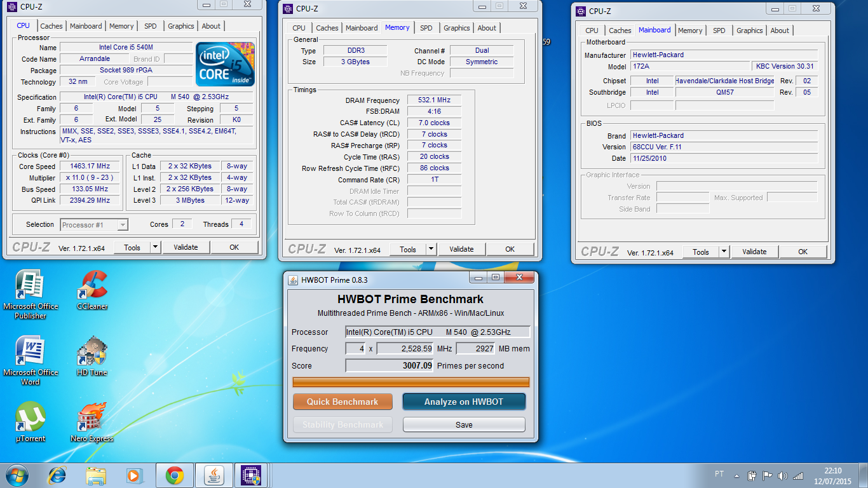Click the Code Name Arrandale field
The width and height of the screenshot is (868, 488).
(95, 59)
